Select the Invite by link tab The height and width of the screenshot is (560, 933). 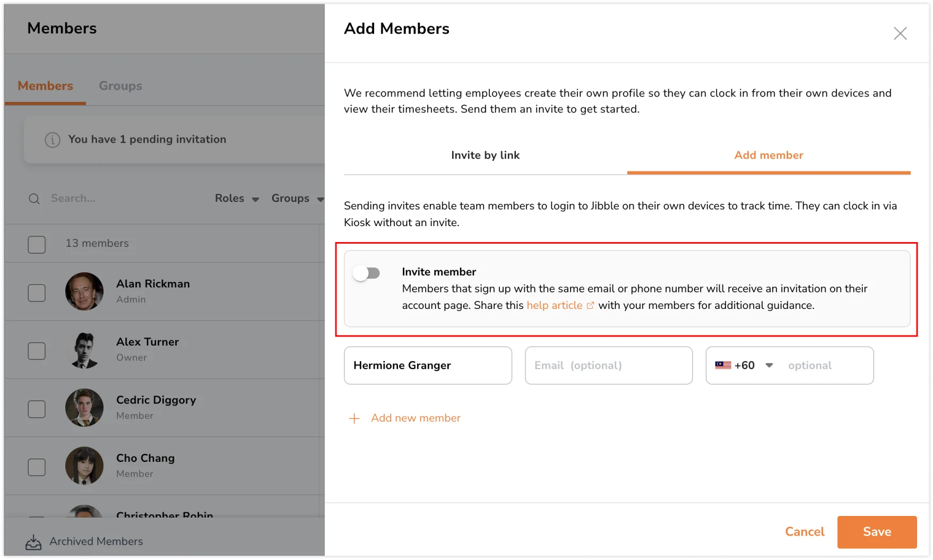[485, 156]
